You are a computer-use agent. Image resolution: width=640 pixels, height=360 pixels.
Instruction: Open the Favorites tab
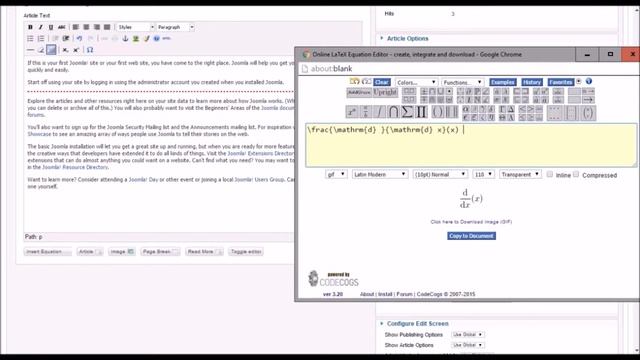[x=560, y=82]
